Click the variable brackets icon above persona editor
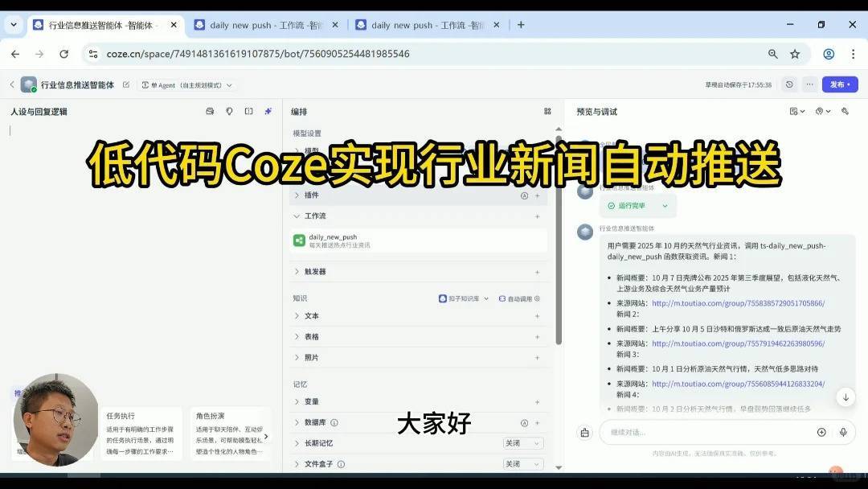 click(x=247, y=112)
